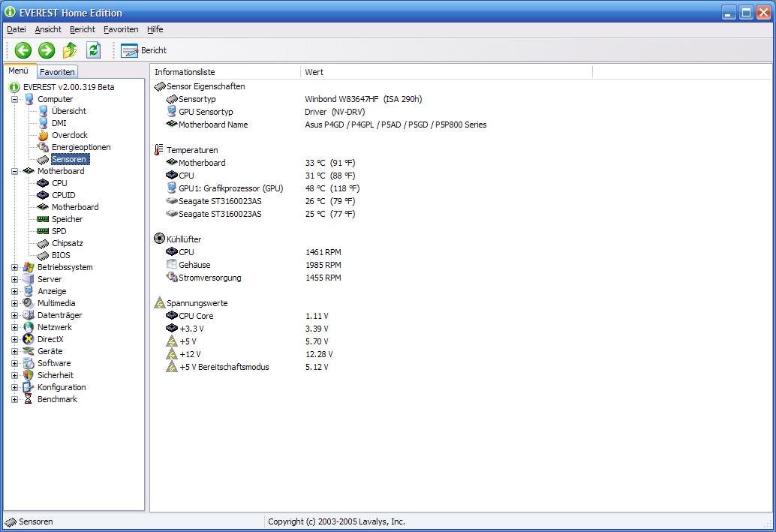776x532 pixels.
Task: Click the Sicherheit shield icon
Action: 29,375
